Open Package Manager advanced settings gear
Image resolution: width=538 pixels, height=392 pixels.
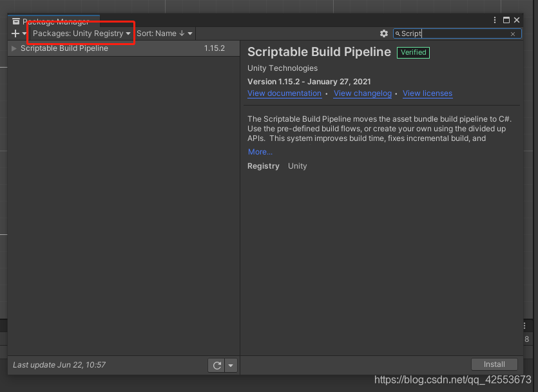pyautogui.click(x=384, y=33)
